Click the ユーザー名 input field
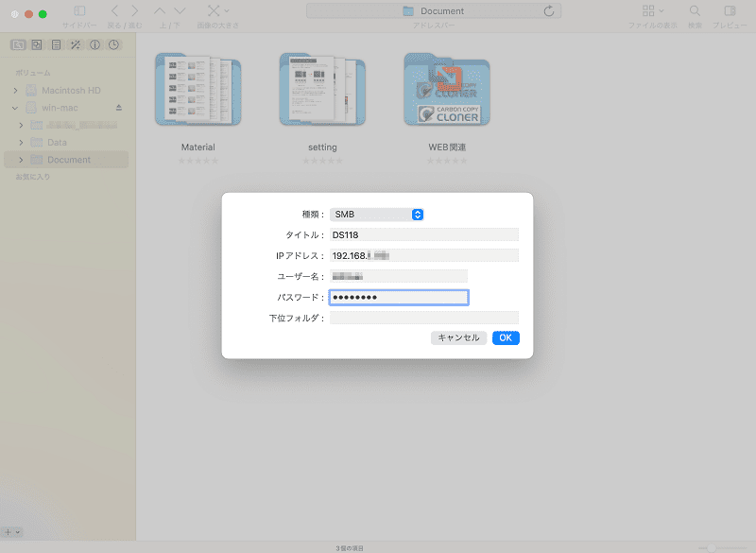 tap(399, 276)
